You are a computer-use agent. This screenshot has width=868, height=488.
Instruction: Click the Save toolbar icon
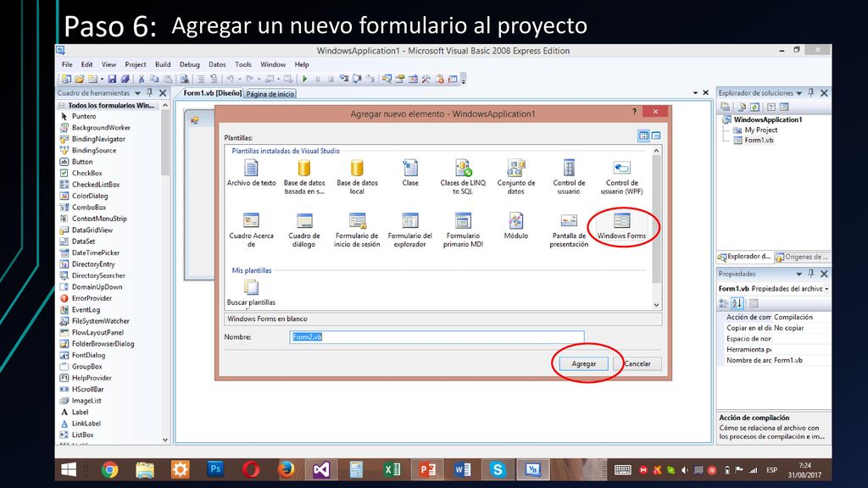(112, 79)
